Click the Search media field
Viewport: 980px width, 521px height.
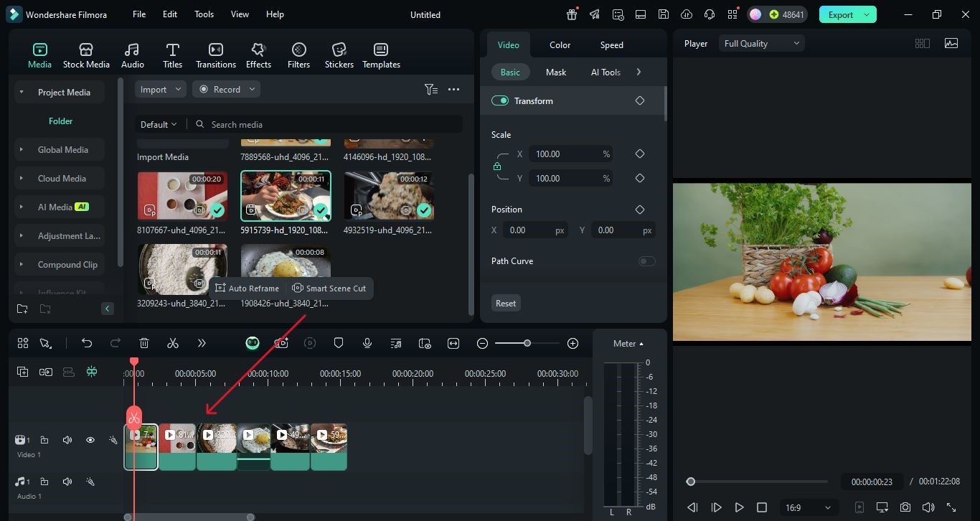[328, 124]
